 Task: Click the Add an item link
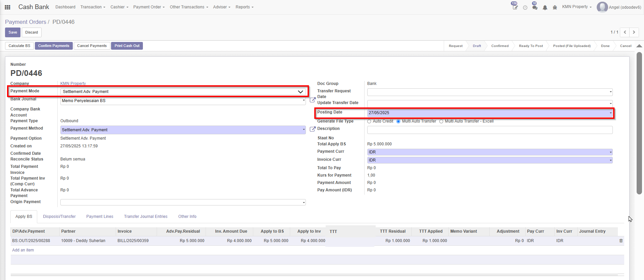click(x=23, y=250)
